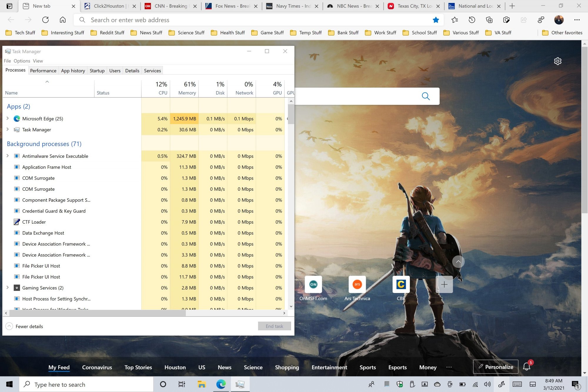Click the notifications bell with badge
Screen dimensions: 588x392
click(527, 366)
